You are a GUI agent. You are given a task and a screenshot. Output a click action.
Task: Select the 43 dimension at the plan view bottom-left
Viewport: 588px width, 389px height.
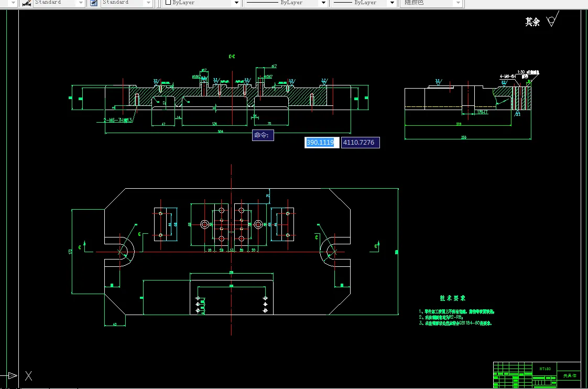point(115,324)
